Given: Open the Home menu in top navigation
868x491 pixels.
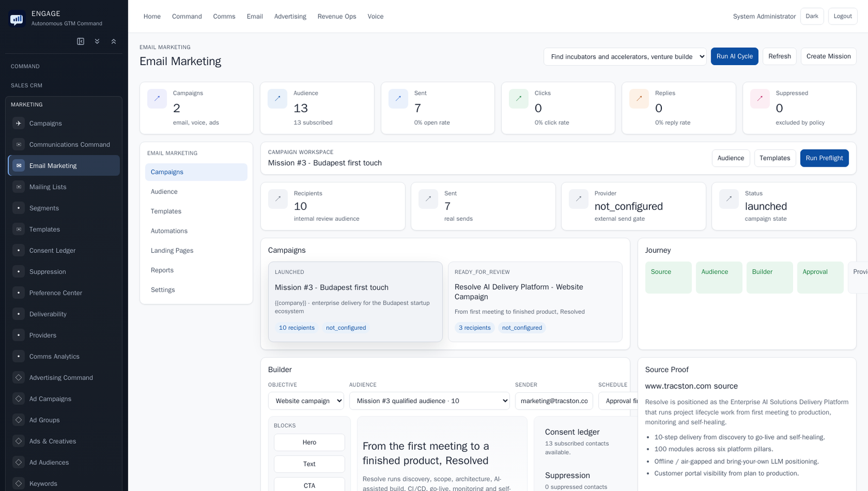Looking at the screenshot, I should tap(152, 16).
